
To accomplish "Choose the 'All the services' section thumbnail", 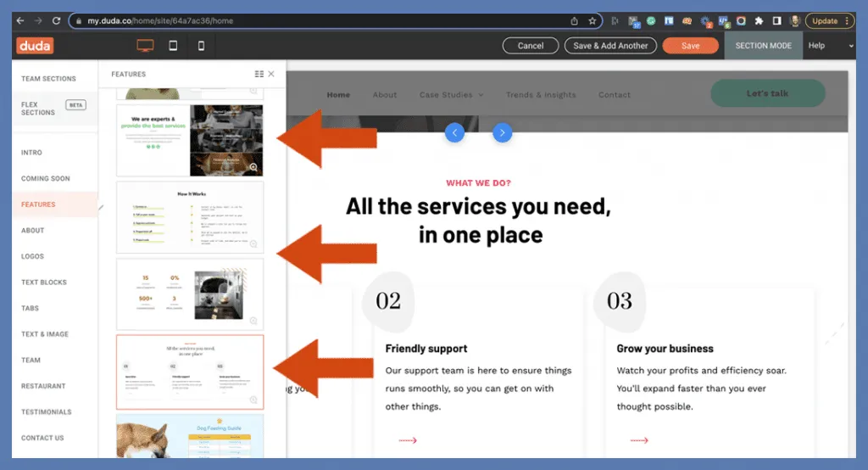I will coord(190,372).
